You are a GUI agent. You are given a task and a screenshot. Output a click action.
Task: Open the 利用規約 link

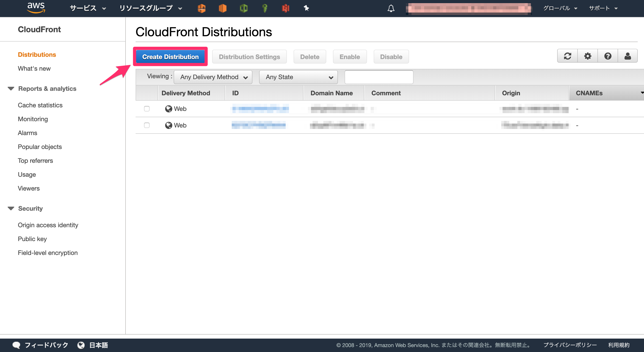[619, 345]
